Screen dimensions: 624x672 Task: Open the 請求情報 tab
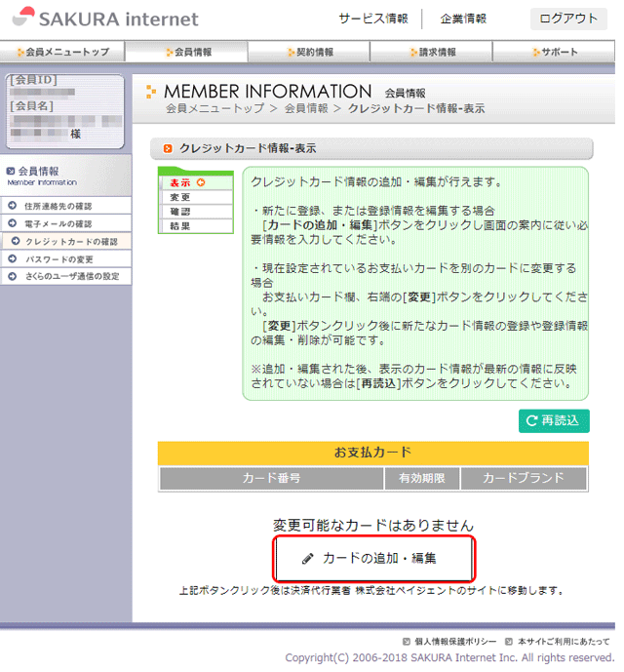click(433, 52)
